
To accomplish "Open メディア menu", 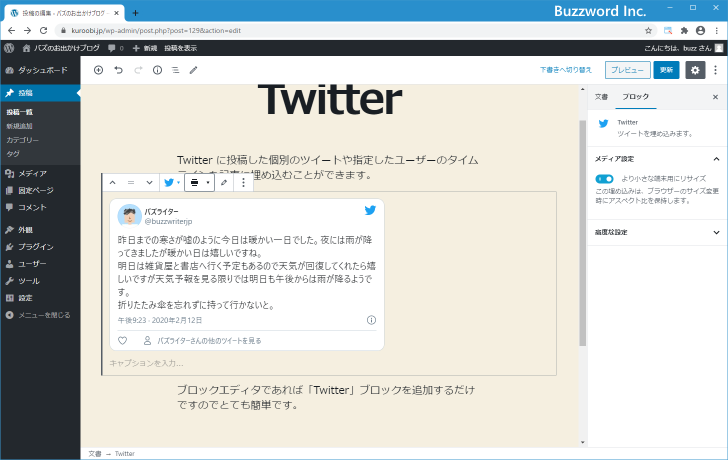I will 40,174.
